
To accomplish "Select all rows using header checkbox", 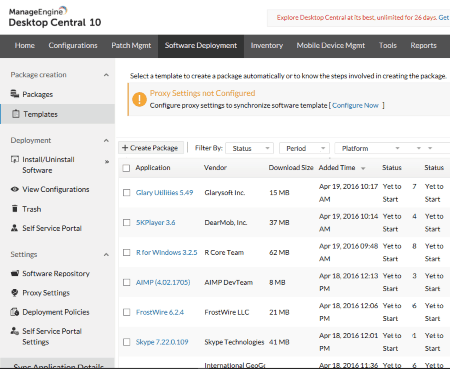I will tap(126, 168).
